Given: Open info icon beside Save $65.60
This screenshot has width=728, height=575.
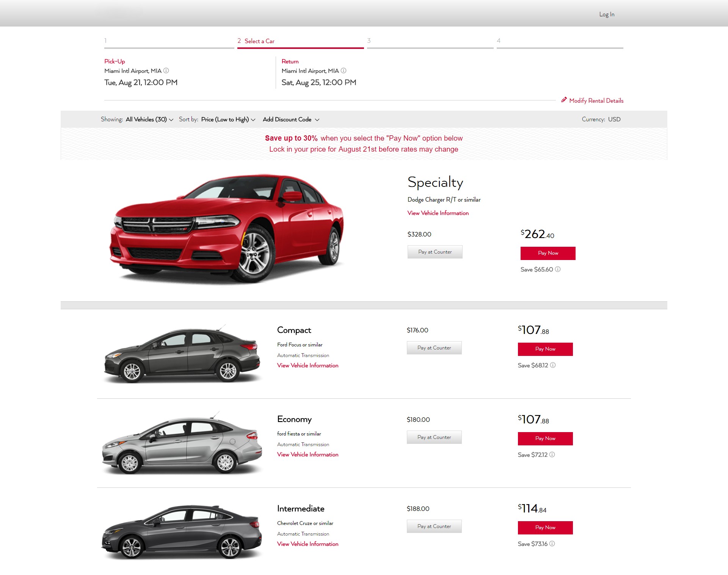Looking at the screenshot, I should point(557,269).
